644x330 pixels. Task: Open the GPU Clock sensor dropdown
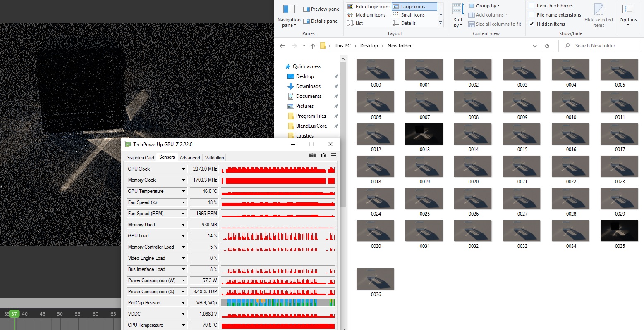click(183, 169)
